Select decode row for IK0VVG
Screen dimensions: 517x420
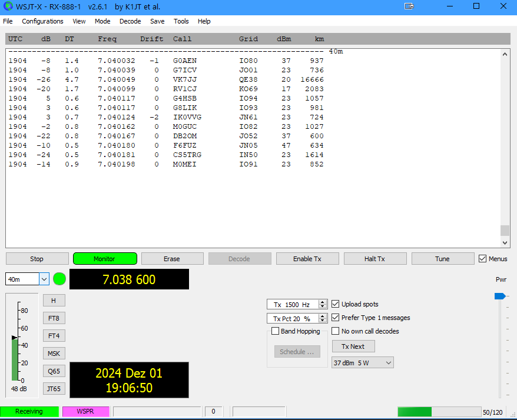point(166,117)
